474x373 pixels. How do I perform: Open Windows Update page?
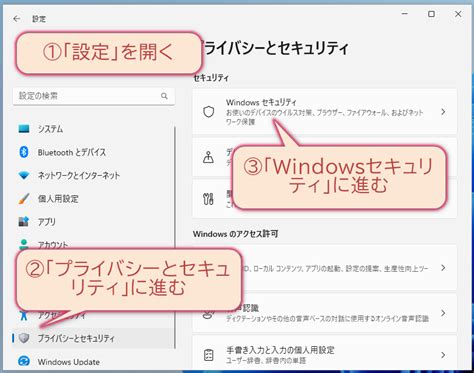coord(93,361)
